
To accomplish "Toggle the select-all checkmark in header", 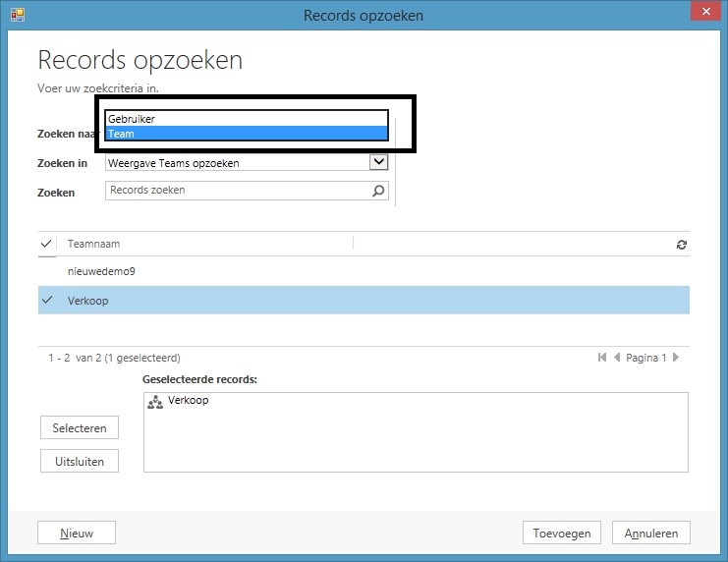I will coord(46,244).
